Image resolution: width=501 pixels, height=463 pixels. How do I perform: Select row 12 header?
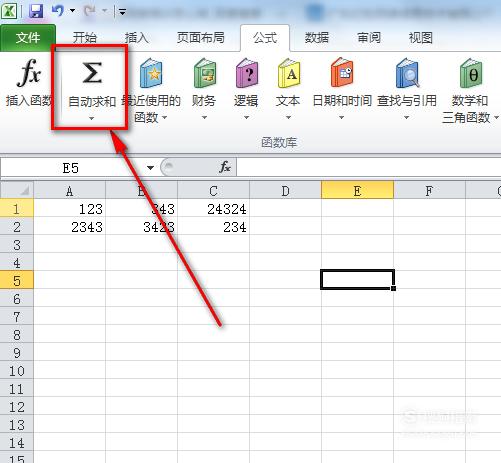17,407
